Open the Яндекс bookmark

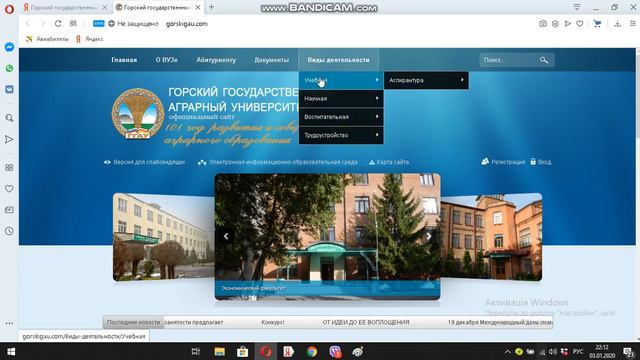point(89,39)
